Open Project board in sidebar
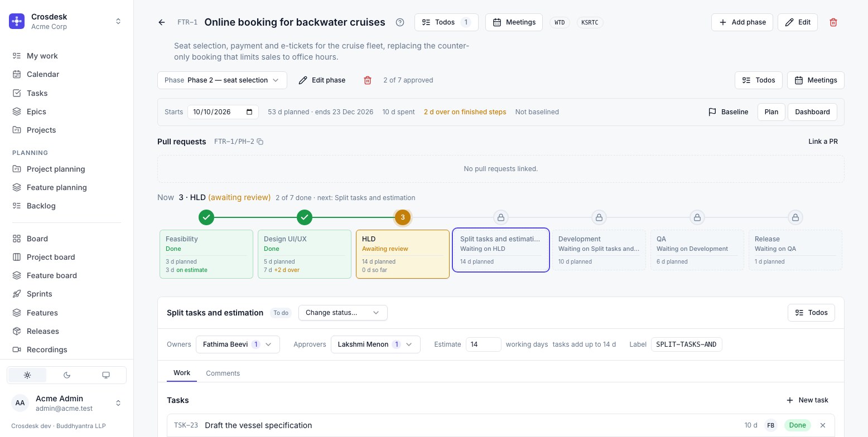The height and width of the screenshot is (437, 868). pos(66,257)
